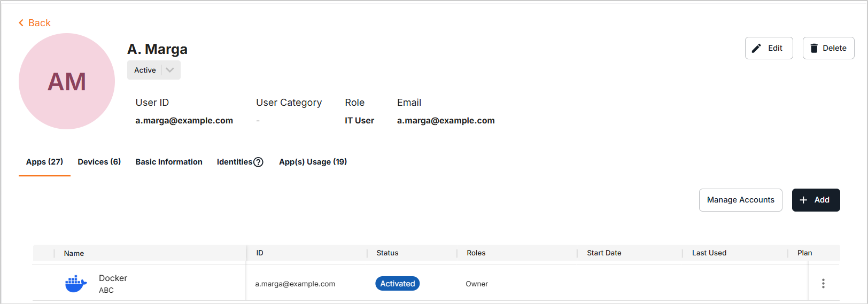Image resolution: width=868 pixels, height=304 pixels.
Task: Click the status dropdown chevron arrow
Action: point(170,70)
